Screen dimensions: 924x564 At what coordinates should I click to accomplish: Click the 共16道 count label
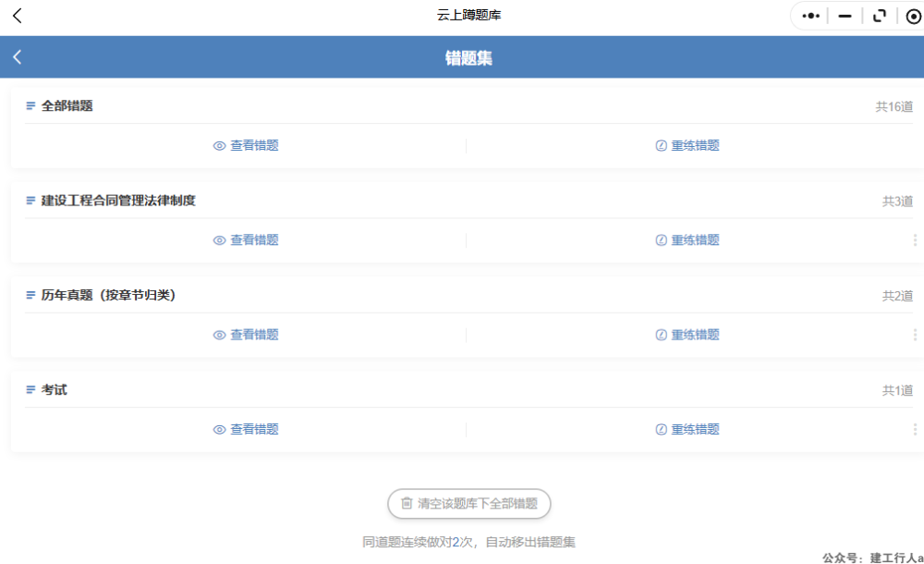click(894, 107)
